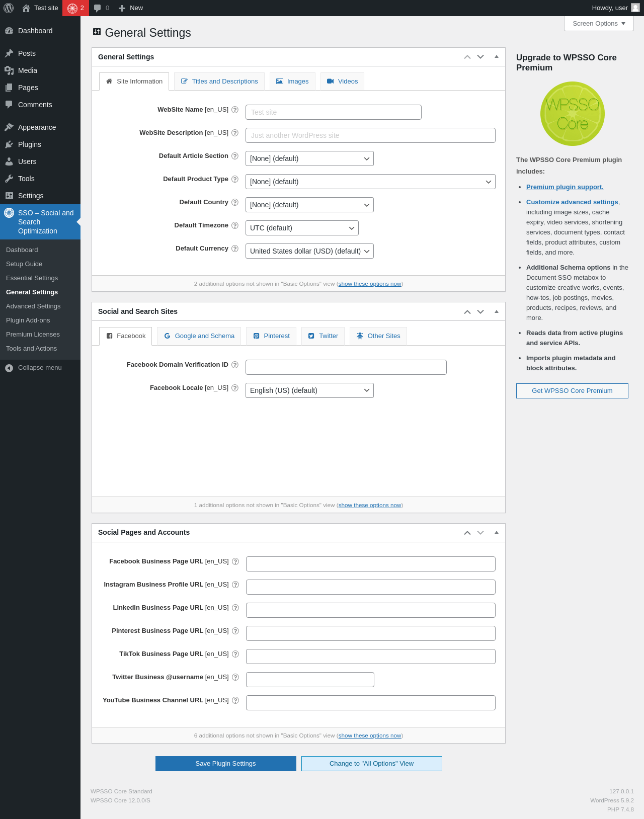Click help icon beside Facebook Locale

pos(234,388)
